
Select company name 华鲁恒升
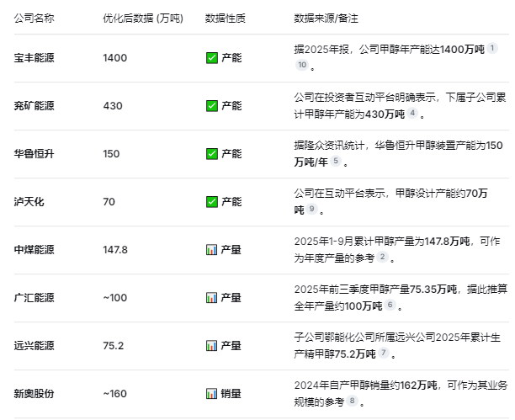(x=34, y=154)
